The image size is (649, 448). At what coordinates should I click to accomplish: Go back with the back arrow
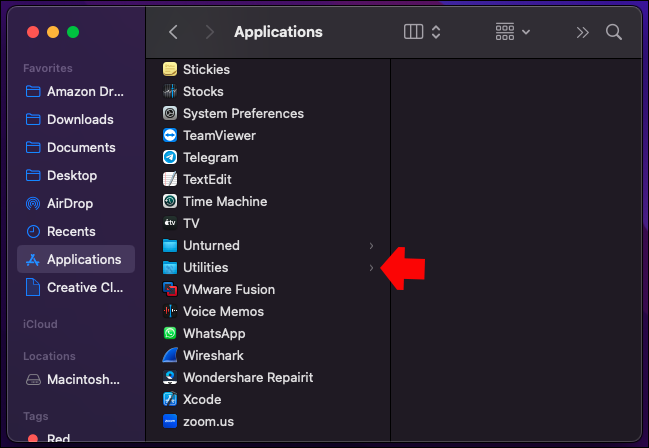[x=173, y=32]
